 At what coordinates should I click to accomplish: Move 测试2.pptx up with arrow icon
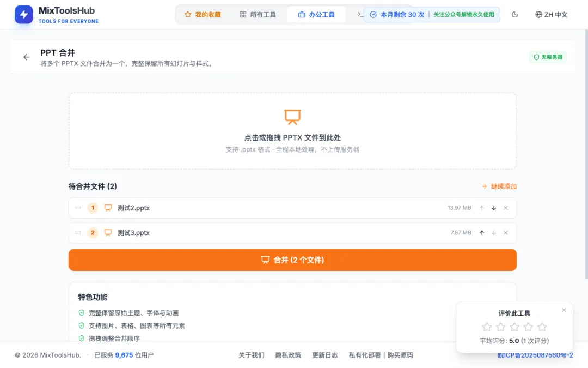click(482, 208)
